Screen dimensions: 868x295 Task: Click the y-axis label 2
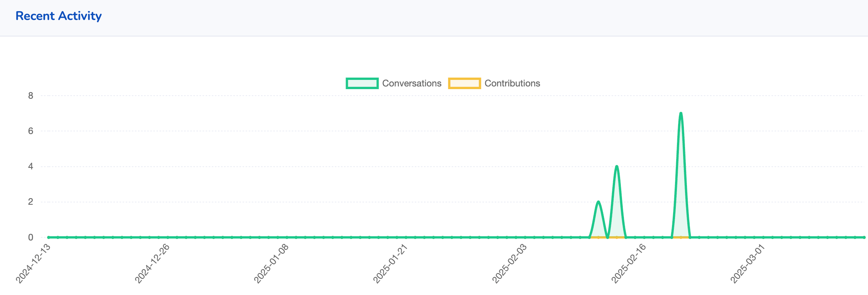click(31, 202)
